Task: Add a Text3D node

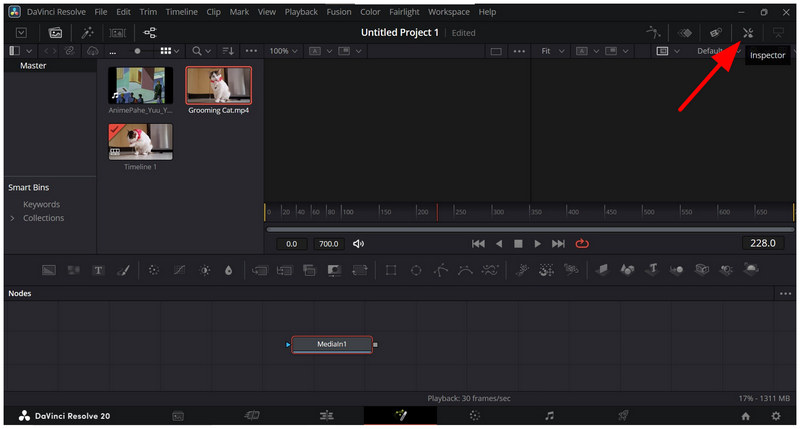Action: click(653, 270)
